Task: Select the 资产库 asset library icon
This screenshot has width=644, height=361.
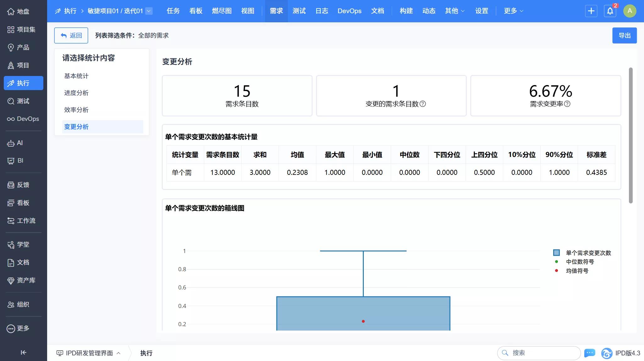Action: [11, 280]
